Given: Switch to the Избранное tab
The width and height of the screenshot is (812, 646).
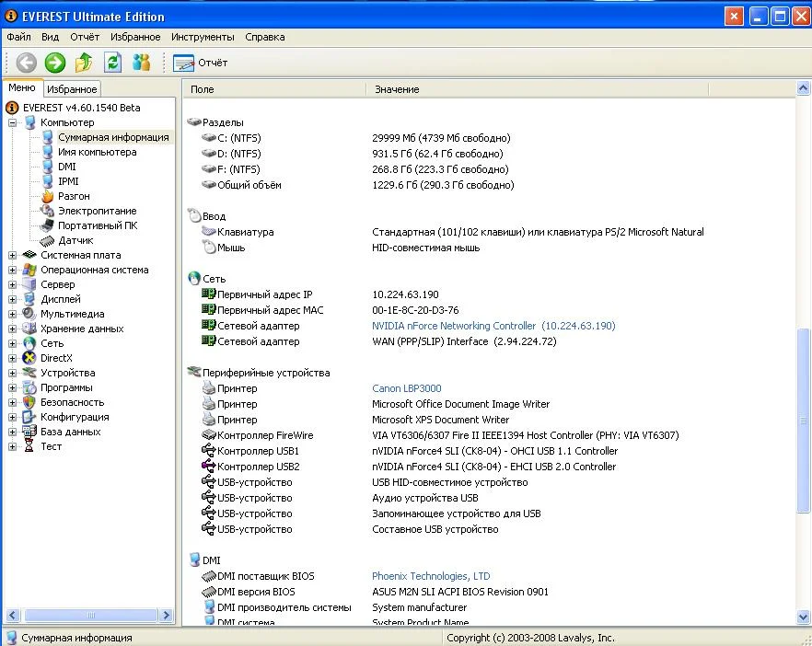Looking at the screenshot, I should 72,89.
